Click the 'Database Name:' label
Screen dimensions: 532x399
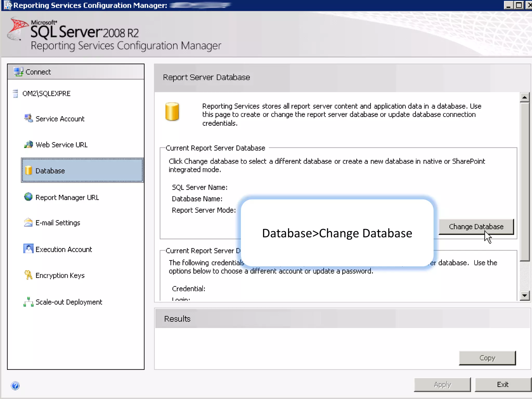197,199
